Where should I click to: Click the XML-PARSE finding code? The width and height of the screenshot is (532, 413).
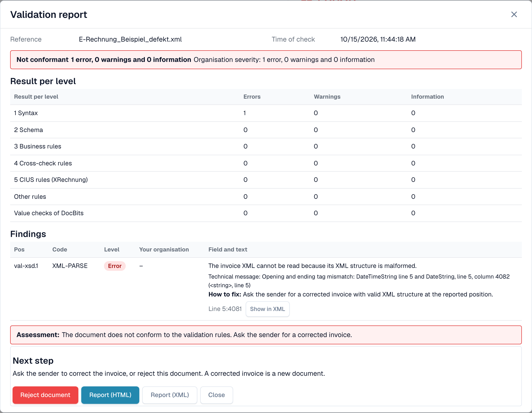click(70, 266)
